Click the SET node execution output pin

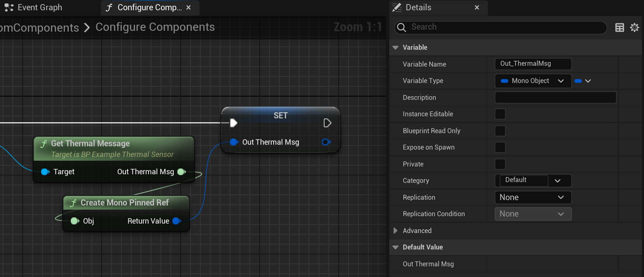328,123
